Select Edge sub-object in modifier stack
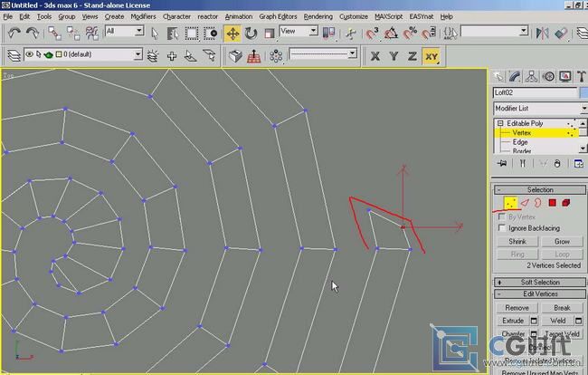588x375 pixels. click(x=520, y=142)
